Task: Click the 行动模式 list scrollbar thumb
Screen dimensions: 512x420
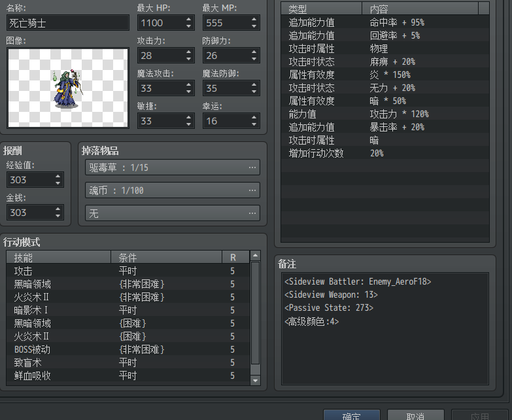Action: tap(256, 313)
